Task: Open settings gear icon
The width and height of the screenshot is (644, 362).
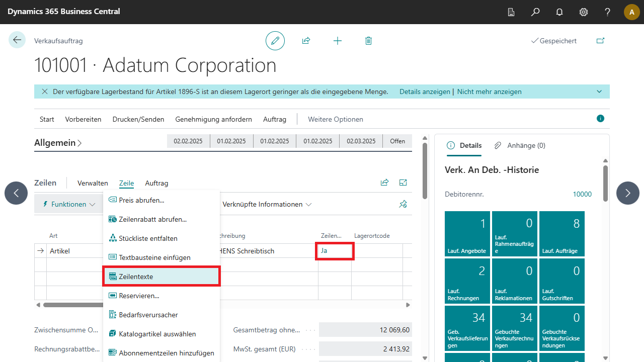Action: click(x=584, y=12)
